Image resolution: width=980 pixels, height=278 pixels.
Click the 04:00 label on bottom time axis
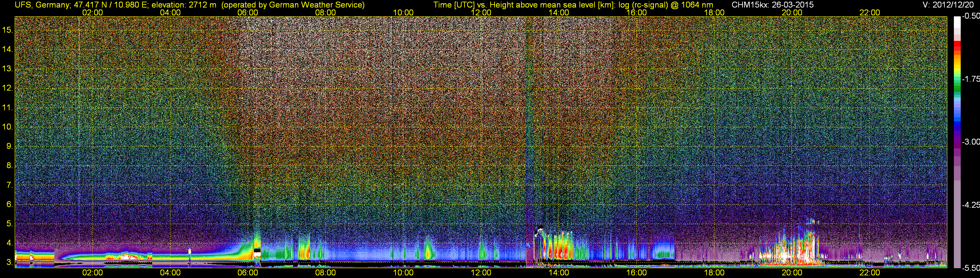[170, 273]
